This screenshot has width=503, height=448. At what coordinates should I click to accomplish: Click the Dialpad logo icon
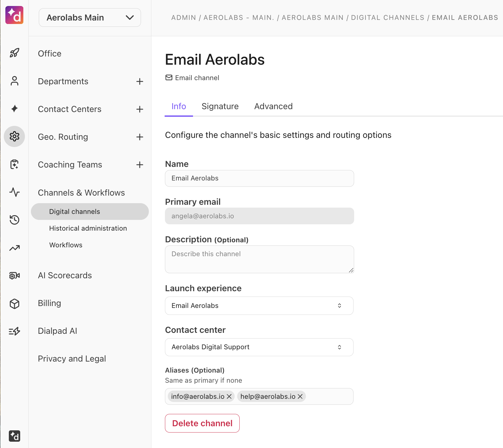(14, 15)
